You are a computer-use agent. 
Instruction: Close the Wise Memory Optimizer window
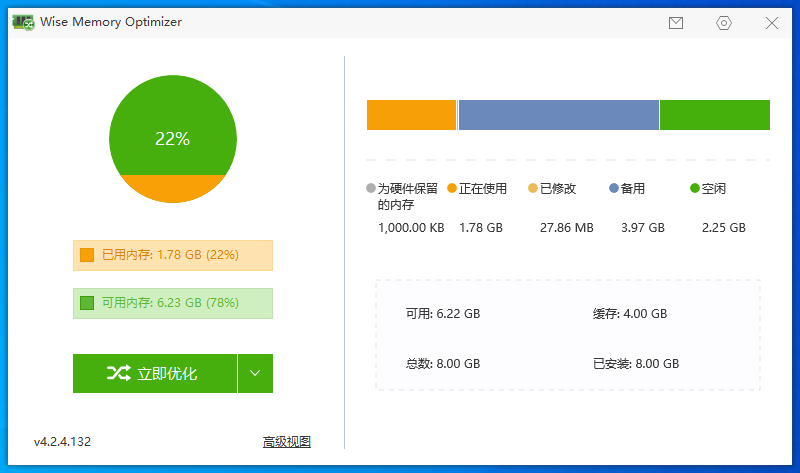click(771, 23)
